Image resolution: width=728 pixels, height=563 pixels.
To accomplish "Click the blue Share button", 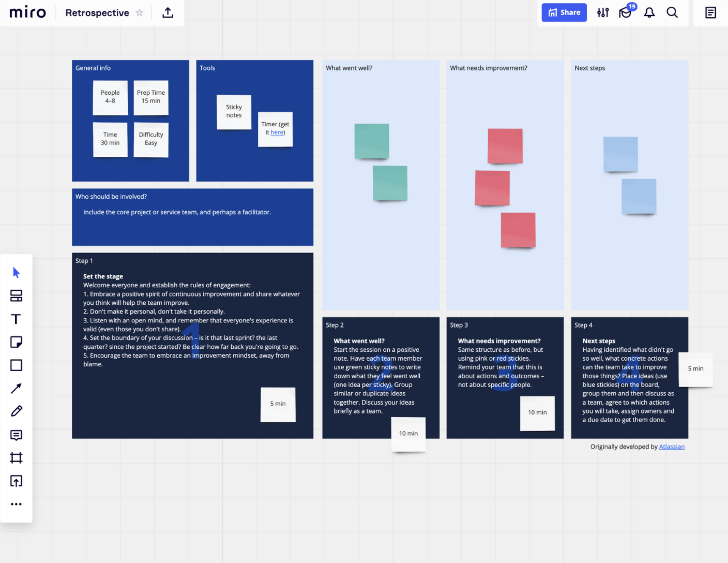I will point(564,12).
